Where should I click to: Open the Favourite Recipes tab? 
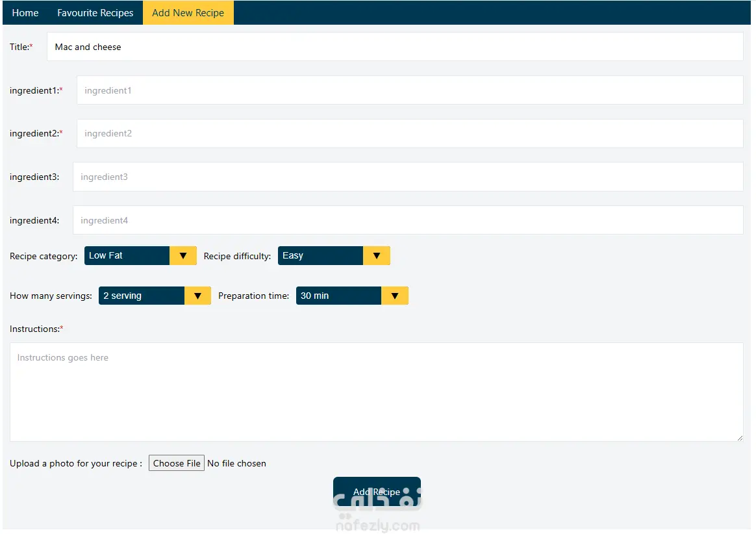point(95,13)
